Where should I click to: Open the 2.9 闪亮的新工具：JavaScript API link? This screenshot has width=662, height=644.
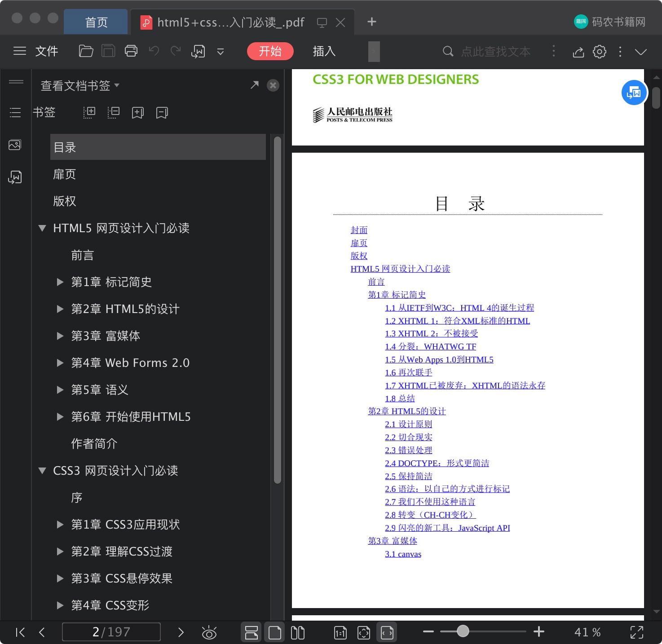(x=447, y=528)
